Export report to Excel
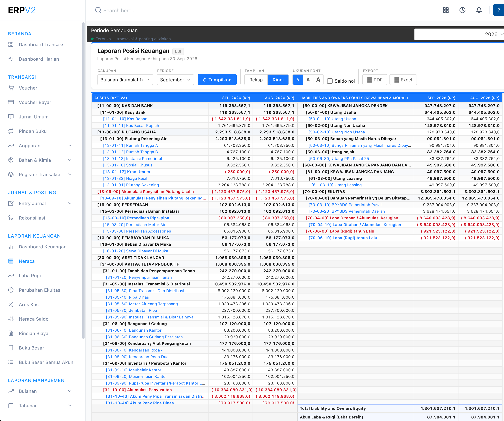 403,80
